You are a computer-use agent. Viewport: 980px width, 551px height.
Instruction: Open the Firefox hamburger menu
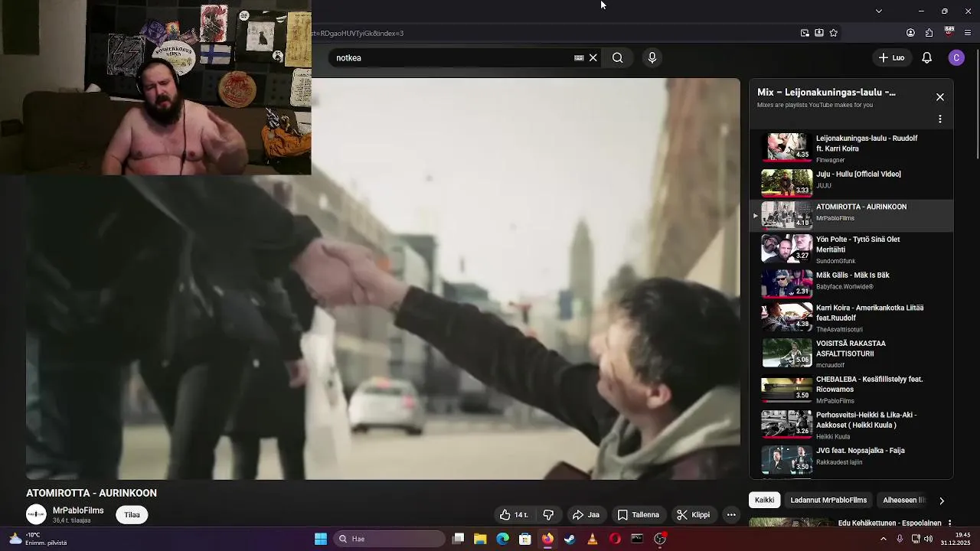click(x=969, y=33)
